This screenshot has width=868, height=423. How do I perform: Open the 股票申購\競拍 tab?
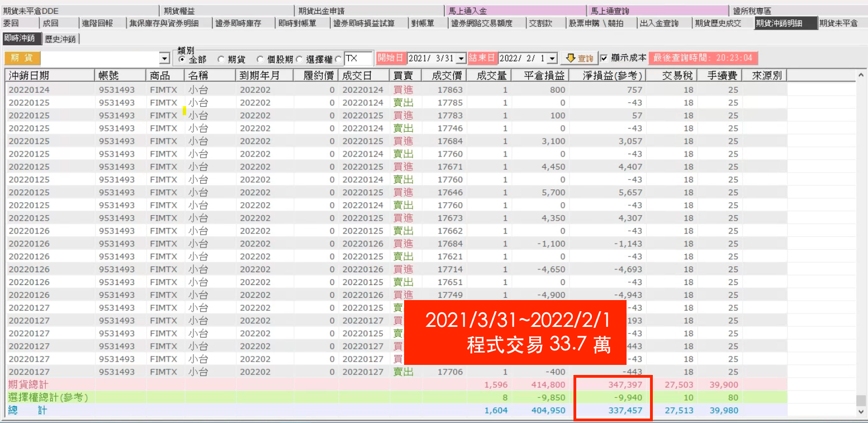point(601,23)
